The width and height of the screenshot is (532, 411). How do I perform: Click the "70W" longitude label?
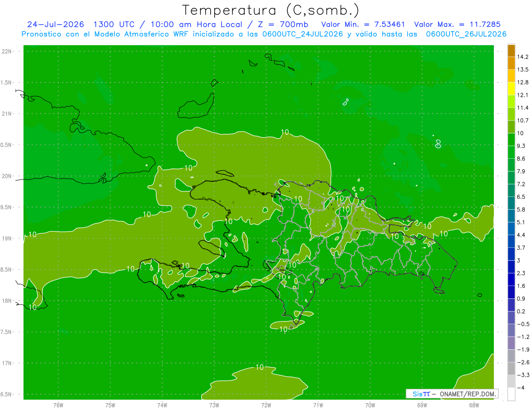pyautogui.click(x=370, y=405)
